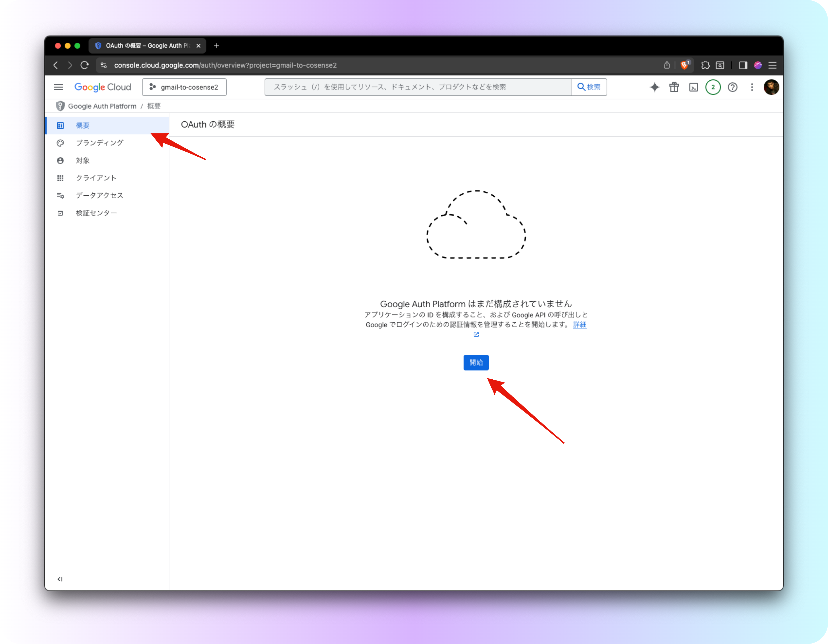
Task: Open データアクセス in the sidebar
Action: pos(107,196)
